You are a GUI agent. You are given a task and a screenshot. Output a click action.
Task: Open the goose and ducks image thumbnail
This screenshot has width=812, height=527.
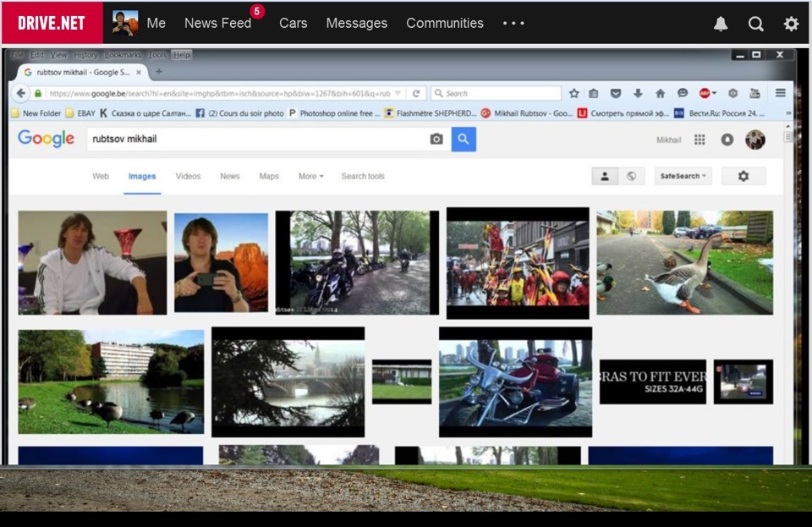(x=684, y=262)
